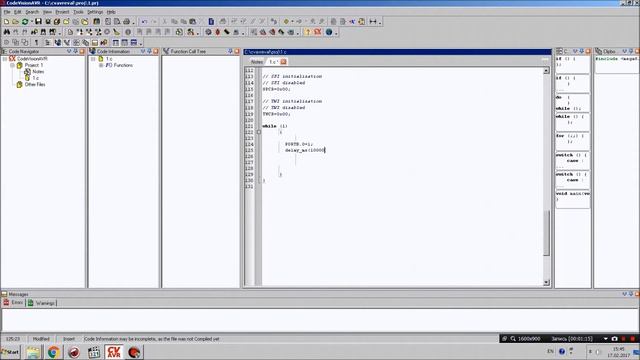Open the Search menu
Viewport: 640px width, 360px height.
[x=32, y=12]
